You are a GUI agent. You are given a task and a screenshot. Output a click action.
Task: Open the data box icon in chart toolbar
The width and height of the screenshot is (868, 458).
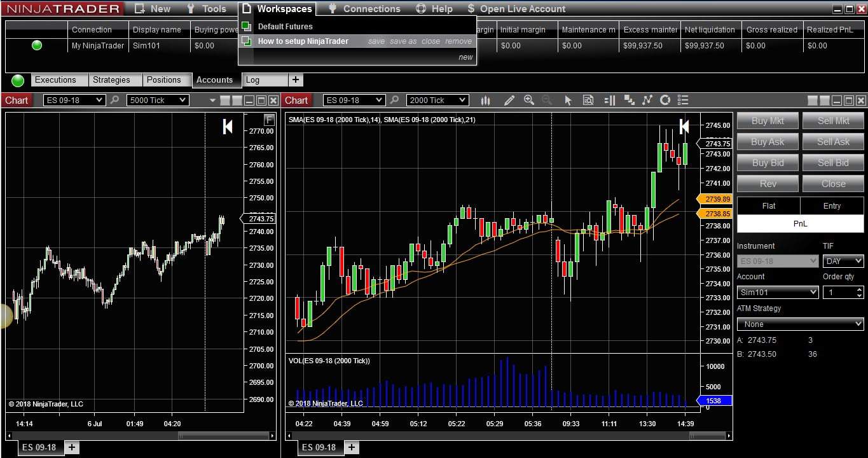(588, 100)
